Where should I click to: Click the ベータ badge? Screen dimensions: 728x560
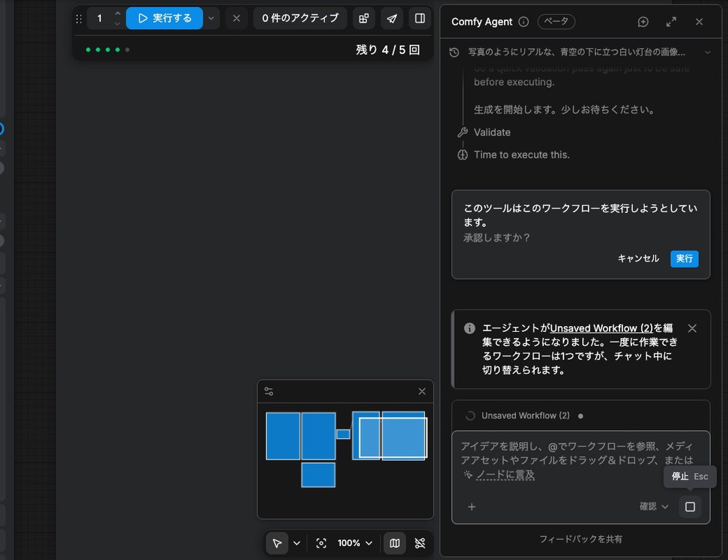coord(556,22)
